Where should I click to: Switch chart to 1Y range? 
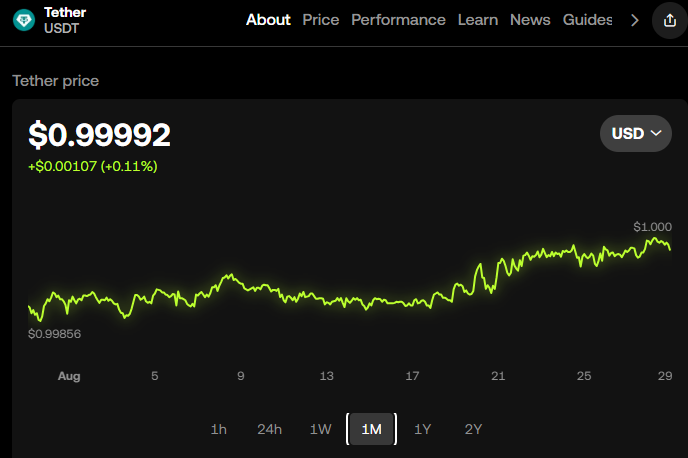click(x=423, y=429)
